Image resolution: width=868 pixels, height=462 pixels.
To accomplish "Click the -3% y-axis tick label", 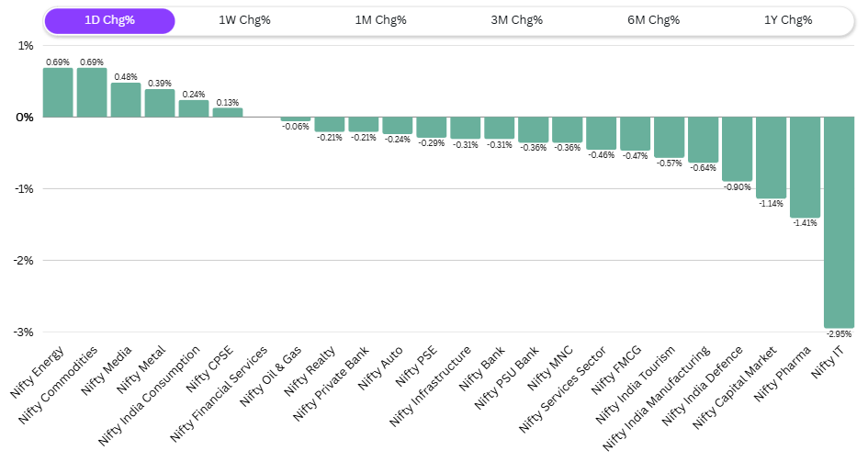I will tap(24, 332).
